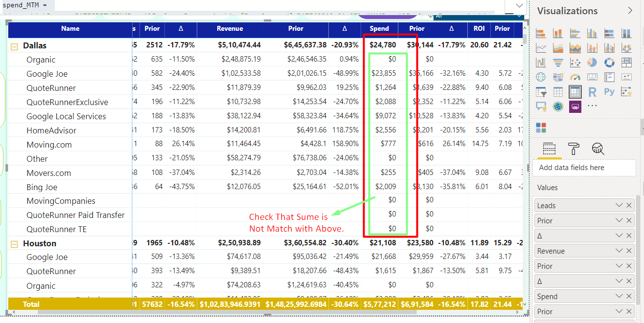Click the highlighted Matrix visual icon
This screenshot has height=323, width=644.
pos(575,92)
